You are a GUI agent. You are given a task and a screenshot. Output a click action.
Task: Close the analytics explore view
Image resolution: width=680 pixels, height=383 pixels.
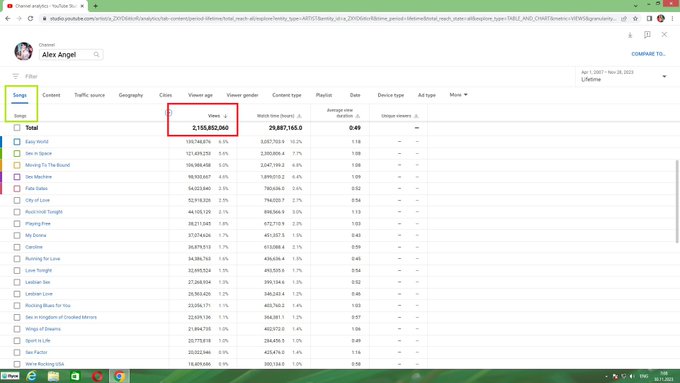tap(664, 34)
